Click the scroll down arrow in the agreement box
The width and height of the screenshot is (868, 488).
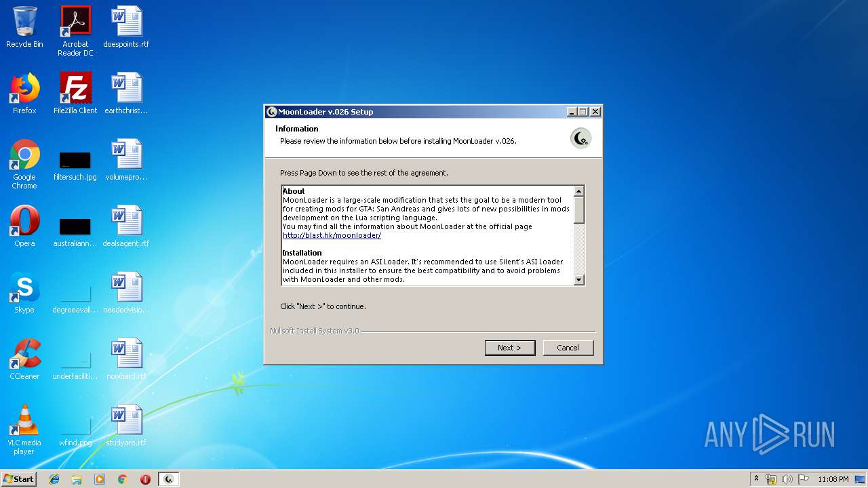point(578,279)
